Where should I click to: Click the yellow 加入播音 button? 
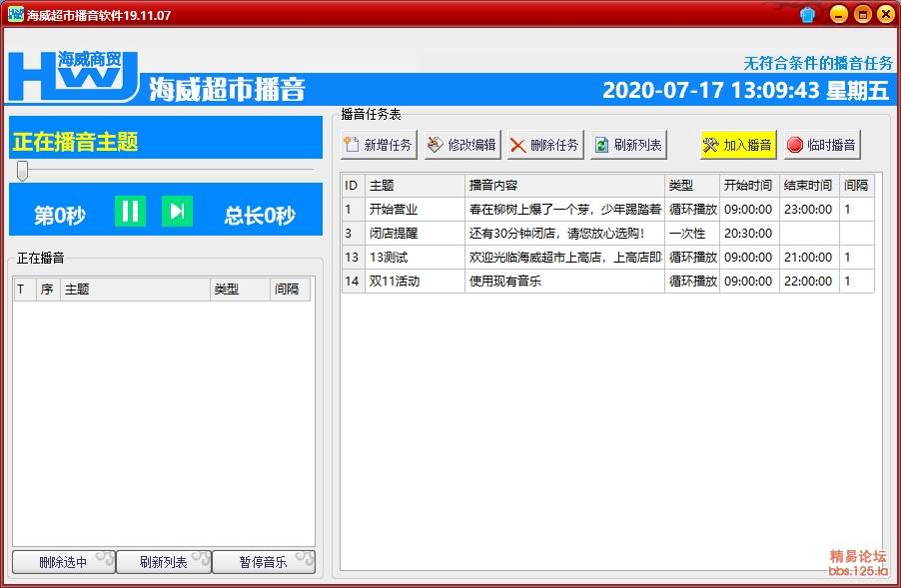[x=738, y=145]
